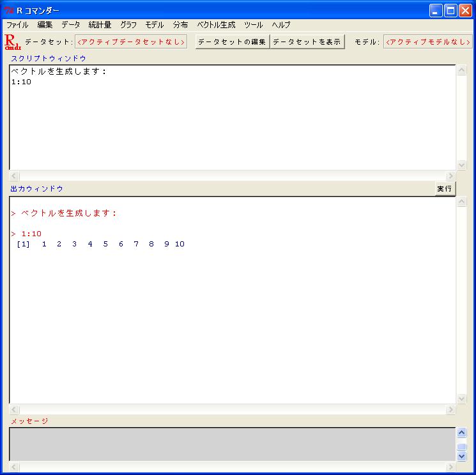Click the message pane scrollbar down arrow
This screenshot has width=476, height=475.
coord(462,456)
